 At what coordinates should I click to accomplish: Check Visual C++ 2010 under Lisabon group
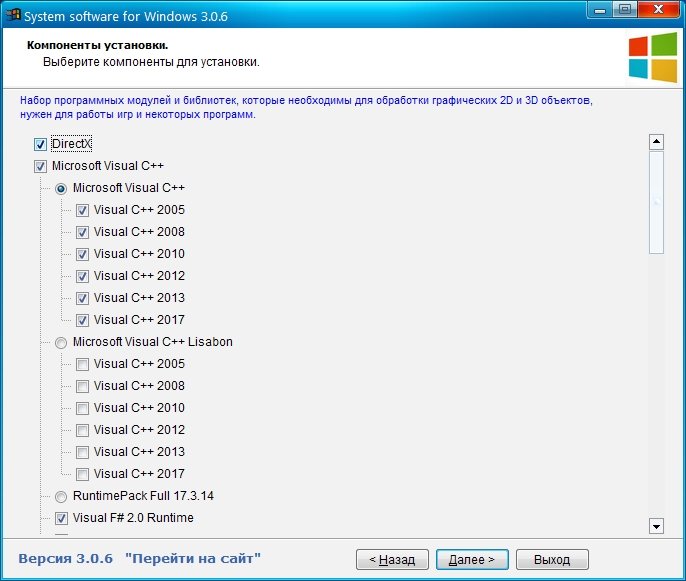click(x=82, y=408)
